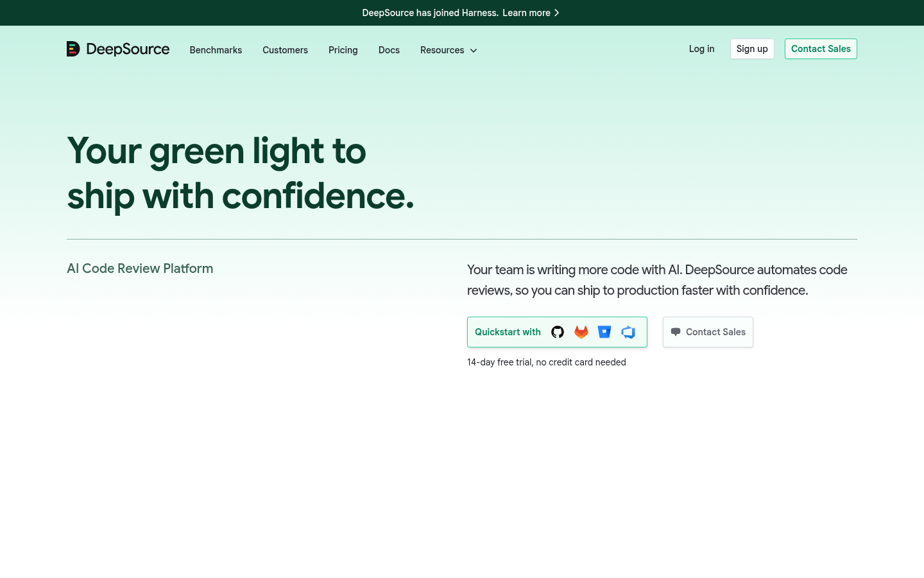Click 'AI Code Review Platform' text
The image size is (924, 578).
[140, 268]
